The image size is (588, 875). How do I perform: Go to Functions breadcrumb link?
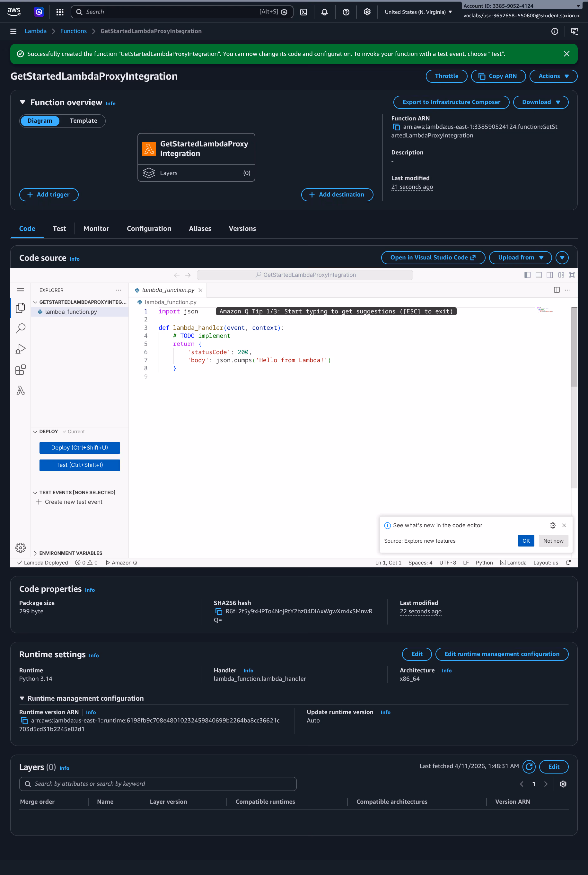point(74,31)
